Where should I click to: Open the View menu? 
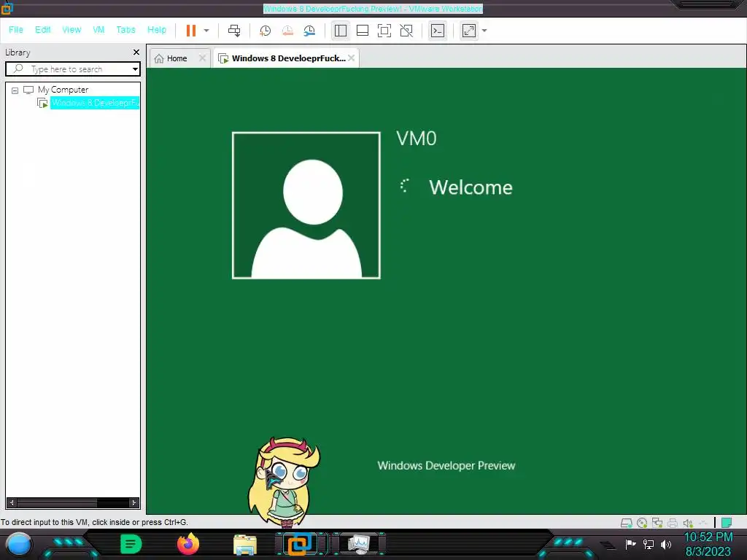tap(71, 29)
